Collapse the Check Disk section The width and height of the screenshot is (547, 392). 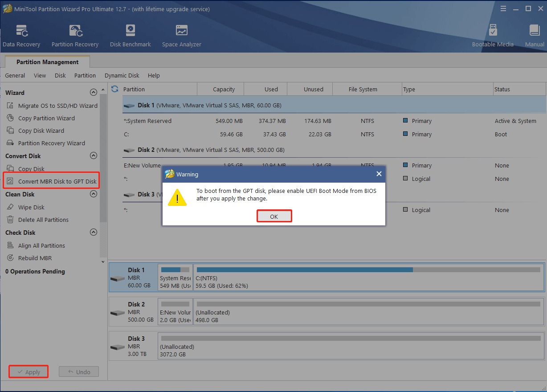(x=94, y=232)
